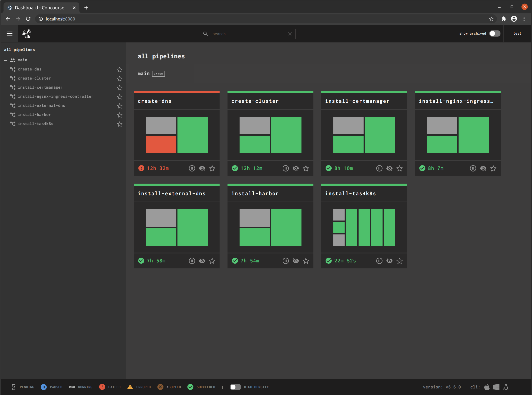Click the OWNER badge next to main team
532x395 pixels.
(159, 73)
